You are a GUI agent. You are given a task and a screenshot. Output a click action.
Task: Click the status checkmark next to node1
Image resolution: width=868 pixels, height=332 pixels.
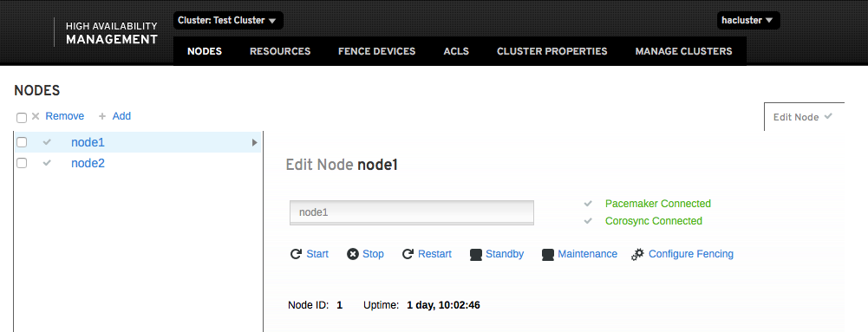(47, 142)
